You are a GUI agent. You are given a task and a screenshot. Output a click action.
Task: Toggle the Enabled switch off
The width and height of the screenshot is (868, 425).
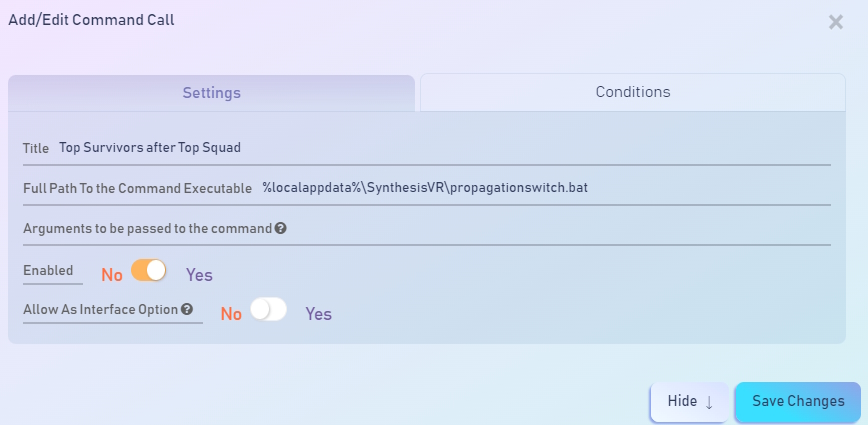(149, 271)
